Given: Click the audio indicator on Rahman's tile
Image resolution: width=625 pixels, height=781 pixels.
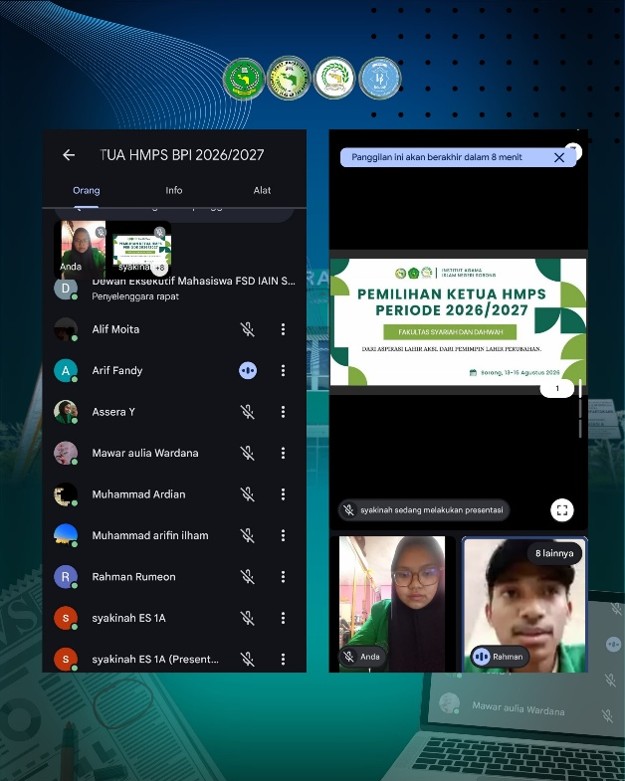Looking at the screenshot, I should (x=481, y=656).
